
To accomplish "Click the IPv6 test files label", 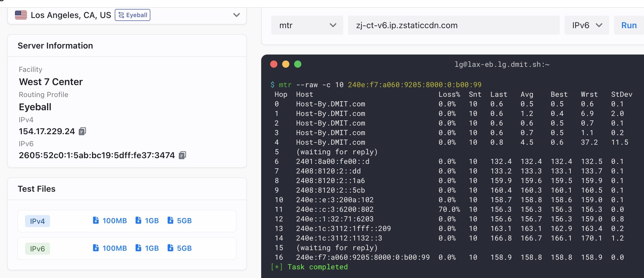I will click(x=37, y=249).
